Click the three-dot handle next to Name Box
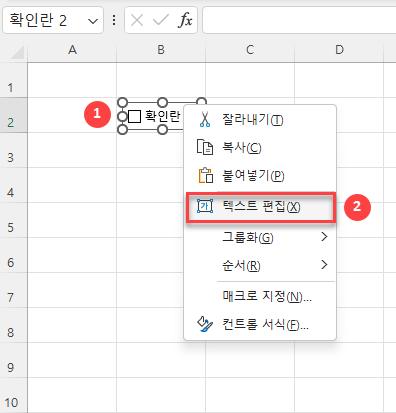The height and width of the screenshot is (413, 396). (114, 20)
